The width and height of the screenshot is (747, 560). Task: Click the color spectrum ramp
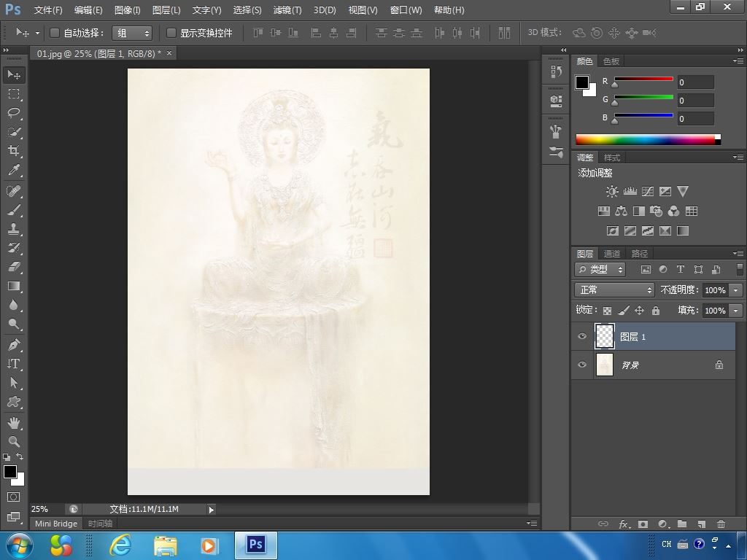tap(648, 139)
